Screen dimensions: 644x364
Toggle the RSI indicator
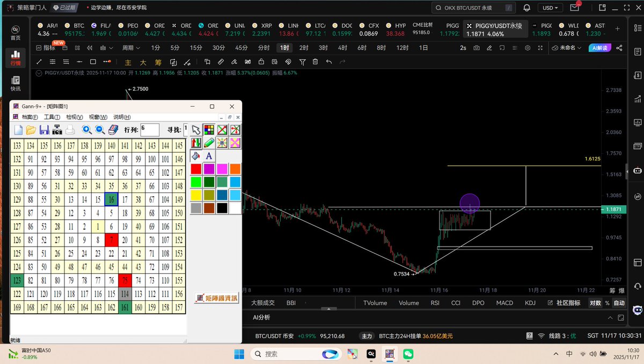point(435,303)
